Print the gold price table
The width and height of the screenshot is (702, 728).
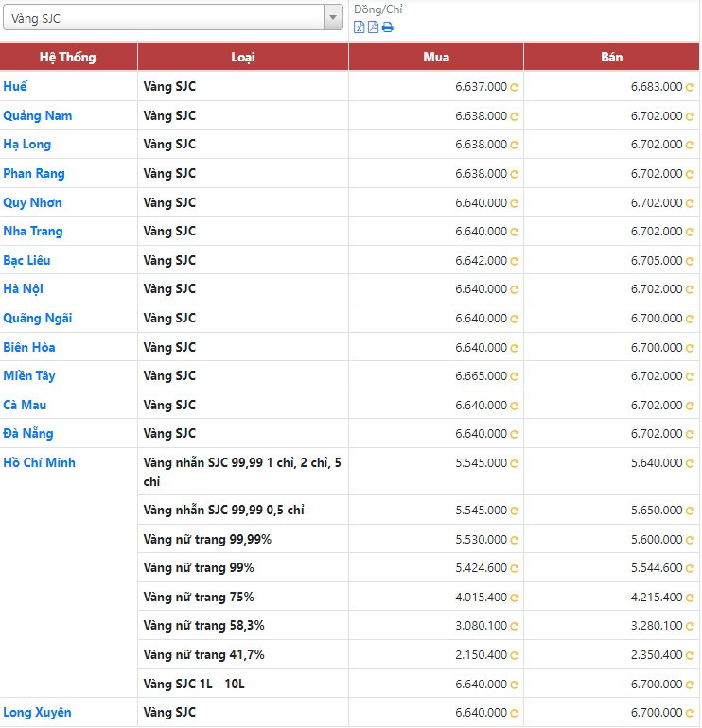387,27
